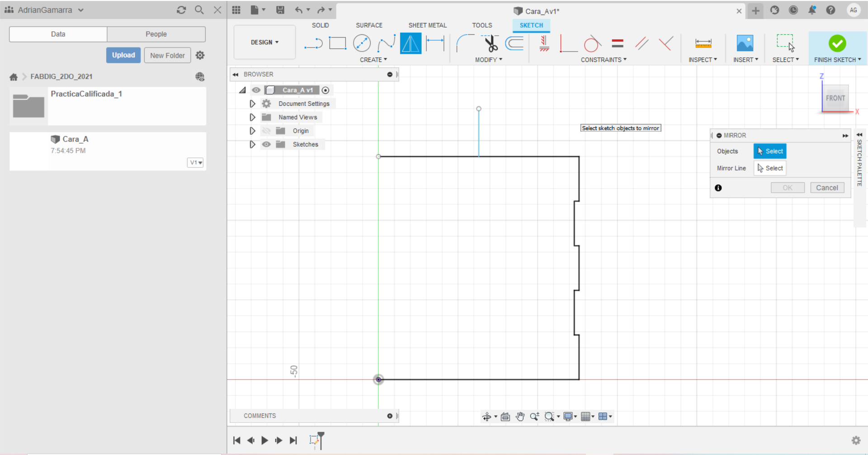
Task: Switch to the SOLID tab
Action: point(320,25)
